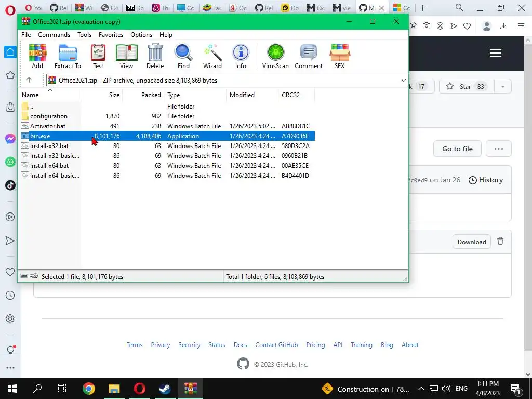Open the Pricing footer link
Screen dimensions: 532x399
click(315, 345)
